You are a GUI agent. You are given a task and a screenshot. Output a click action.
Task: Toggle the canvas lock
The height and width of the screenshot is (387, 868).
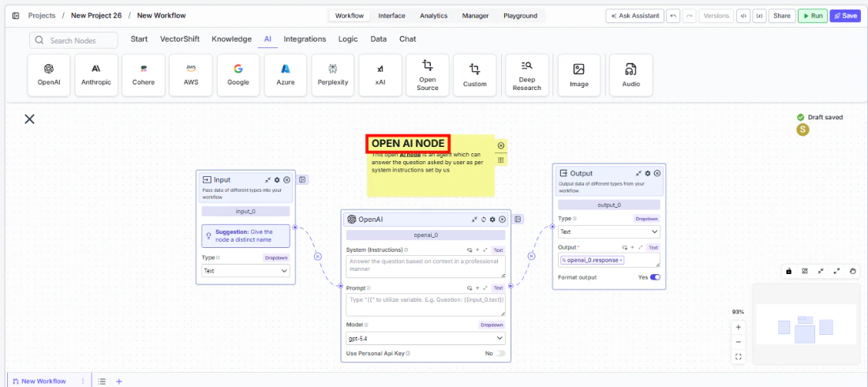coord(789,271)
